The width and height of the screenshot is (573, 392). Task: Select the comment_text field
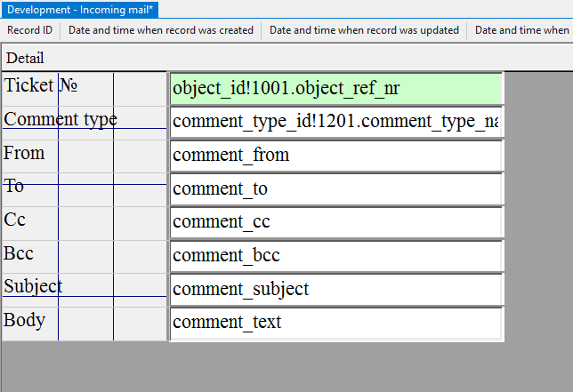[x=335, y=323]
